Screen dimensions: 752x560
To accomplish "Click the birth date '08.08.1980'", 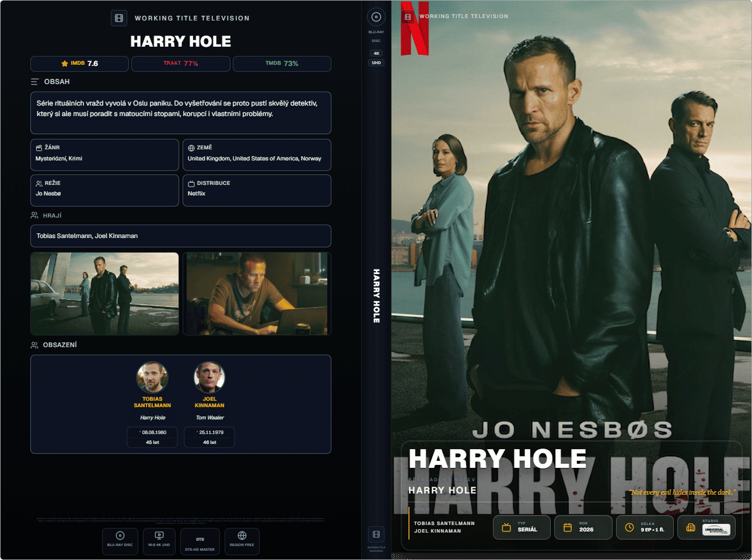I will click(x=154, y=432).
